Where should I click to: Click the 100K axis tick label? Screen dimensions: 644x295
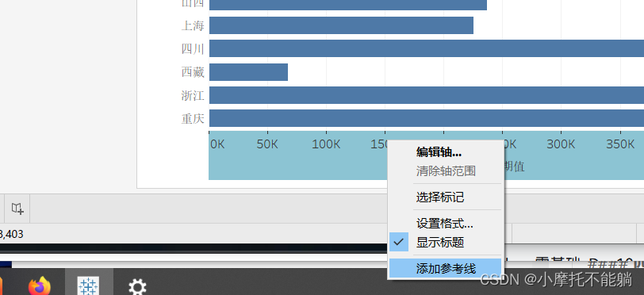click(326, 144)
